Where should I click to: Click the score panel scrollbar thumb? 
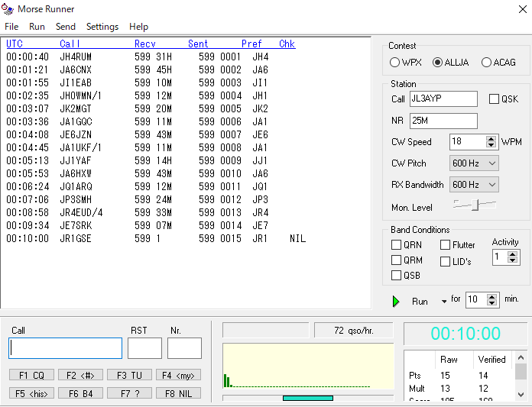[521, 371]
